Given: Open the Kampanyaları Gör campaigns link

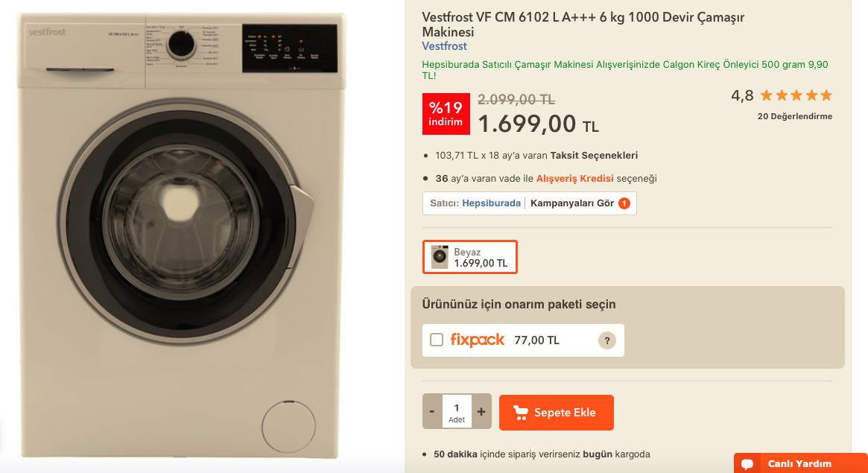Looking at the screenshot, I should tap(571, 203).
